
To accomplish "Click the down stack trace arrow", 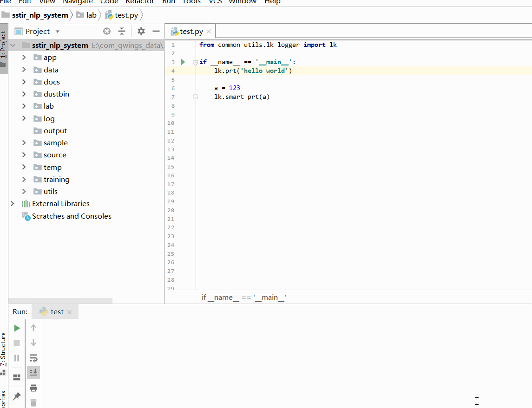I will coord(33,343).
